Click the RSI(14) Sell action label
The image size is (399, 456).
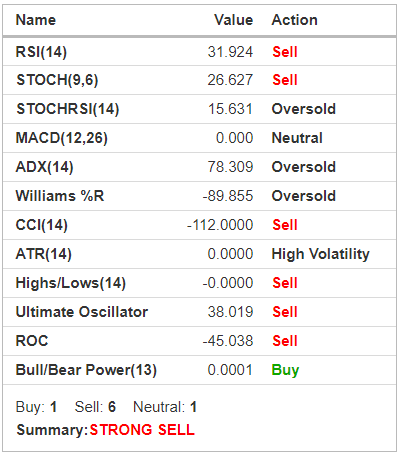(285, 52)
